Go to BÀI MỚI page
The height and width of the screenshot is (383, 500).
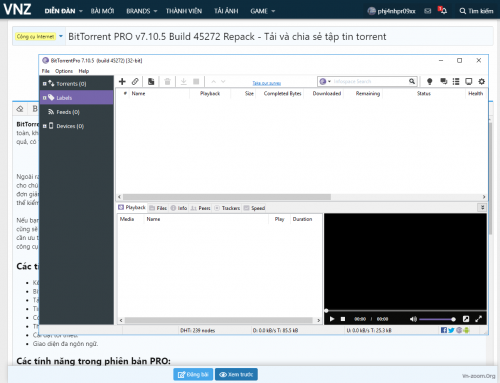coord(102,11)
